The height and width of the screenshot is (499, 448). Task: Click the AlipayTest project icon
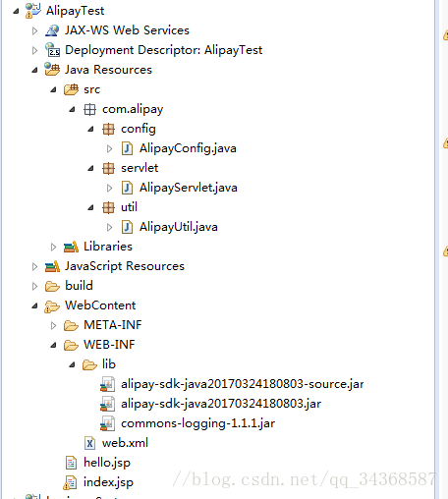pyautogui.click(x=33, y=11)
